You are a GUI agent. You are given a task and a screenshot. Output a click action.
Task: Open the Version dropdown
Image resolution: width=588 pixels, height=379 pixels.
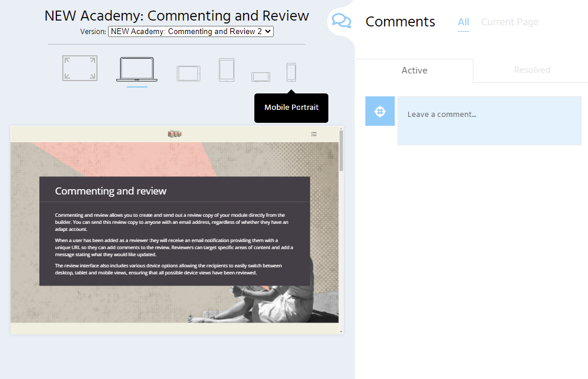point(191,32)
